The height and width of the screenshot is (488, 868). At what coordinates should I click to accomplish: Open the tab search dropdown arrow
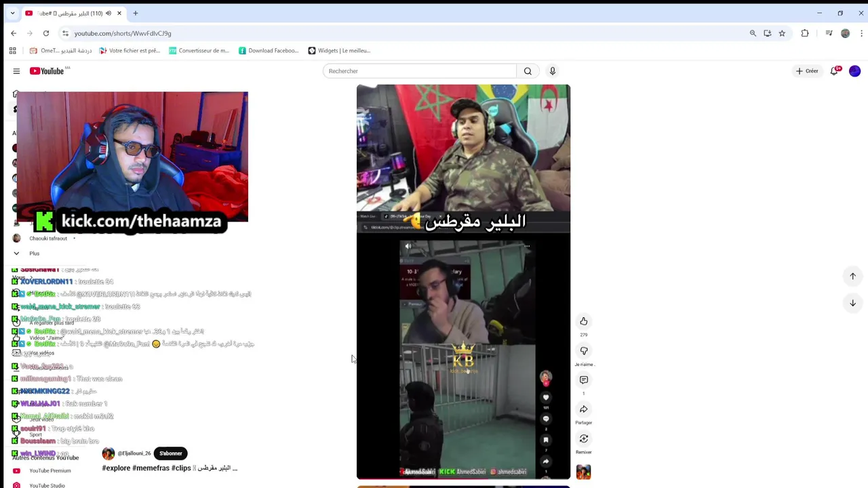coord(12,13)
